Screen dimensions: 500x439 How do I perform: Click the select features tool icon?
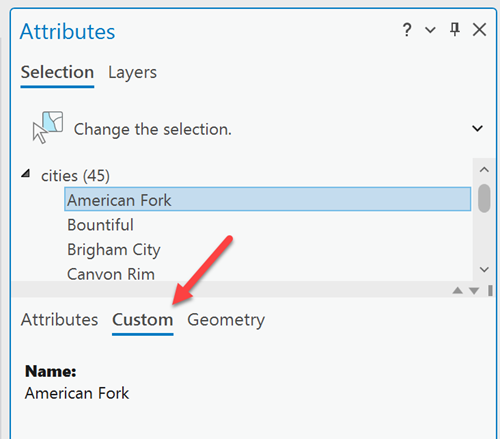pos(48,128)
